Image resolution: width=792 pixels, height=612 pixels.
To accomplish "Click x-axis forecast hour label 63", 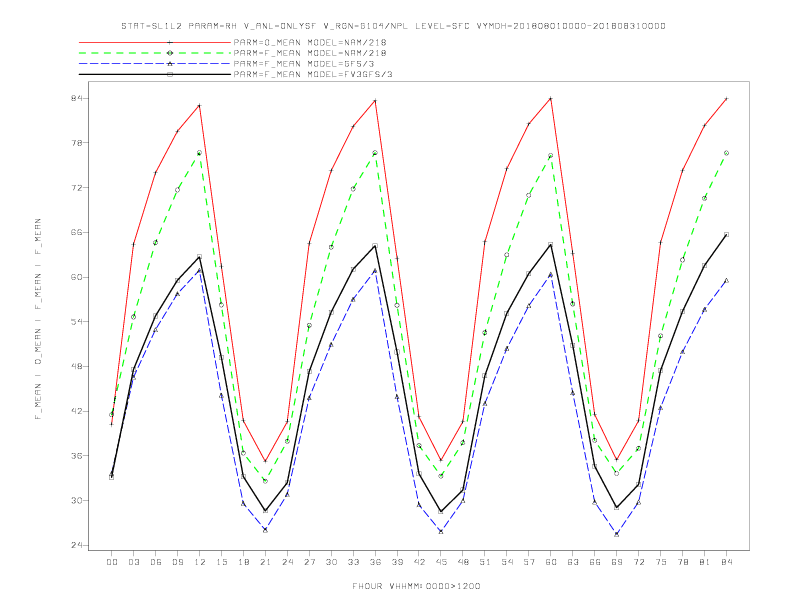I will (573, 562).
